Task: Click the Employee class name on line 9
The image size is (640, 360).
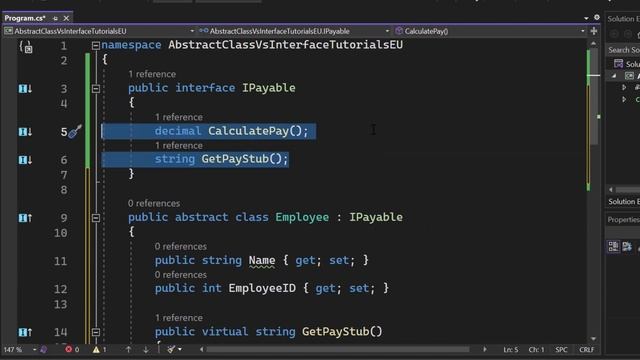Action: [302, 217]
